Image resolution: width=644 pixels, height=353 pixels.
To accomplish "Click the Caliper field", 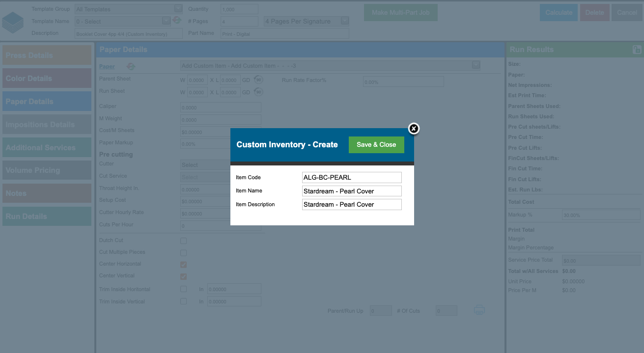I will pyautogui.click(x=221, y=107).
